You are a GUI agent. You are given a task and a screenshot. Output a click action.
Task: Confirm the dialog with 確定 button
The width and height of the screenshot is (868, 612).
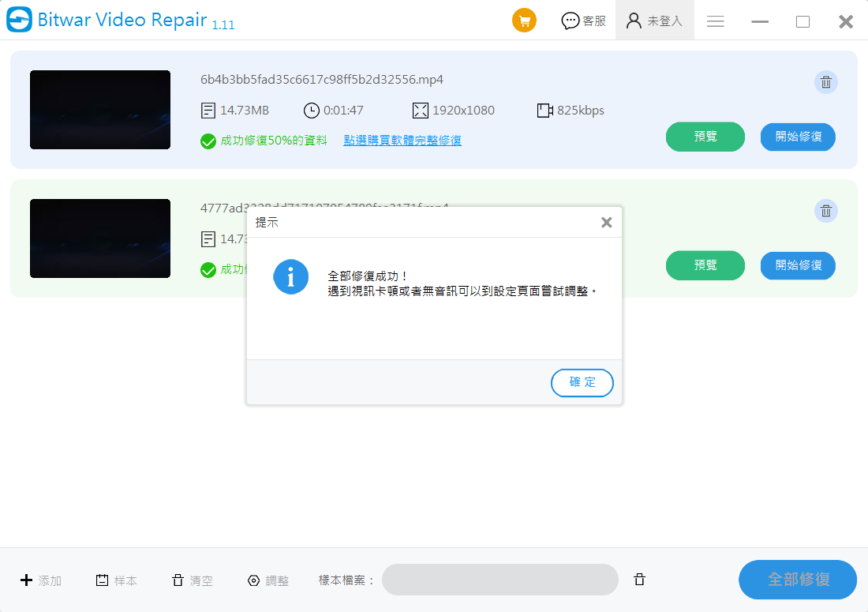pyautogui.click(x=582, y=382)
